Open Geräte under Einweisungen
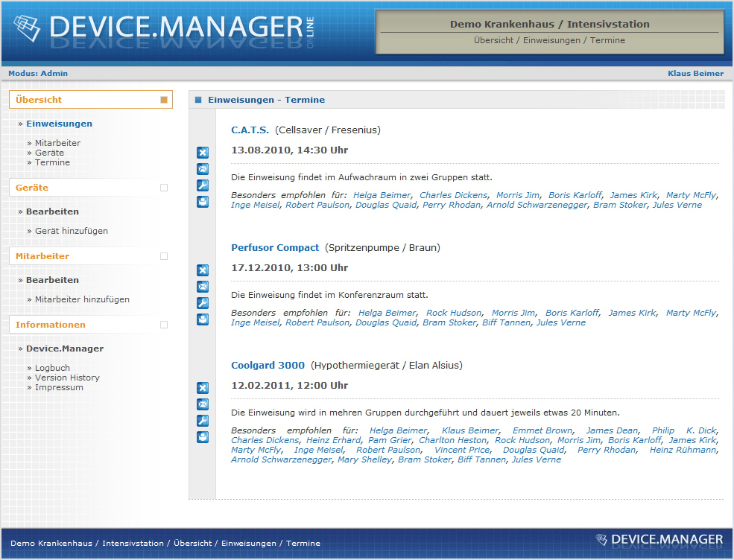The width and height of the screenshot is (734, 560). 49,153
